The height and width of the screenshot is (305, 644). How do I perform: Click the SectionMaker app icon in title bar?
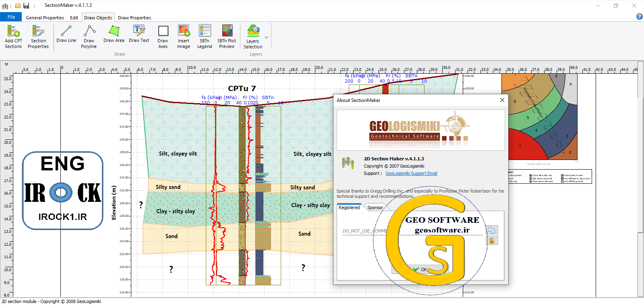click(5, 6)
